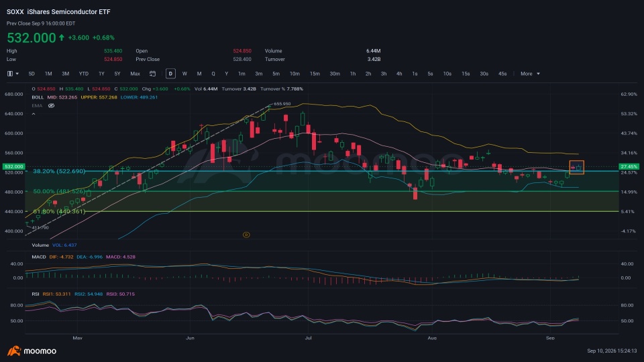Switch to 10m interval

[x=294, y=74]
